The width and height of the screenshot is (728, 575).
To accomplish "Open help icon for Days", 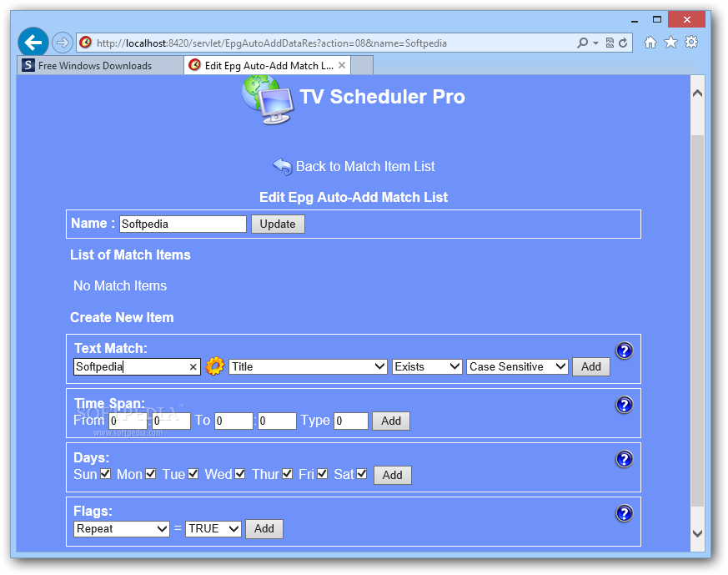I will 625,459.
